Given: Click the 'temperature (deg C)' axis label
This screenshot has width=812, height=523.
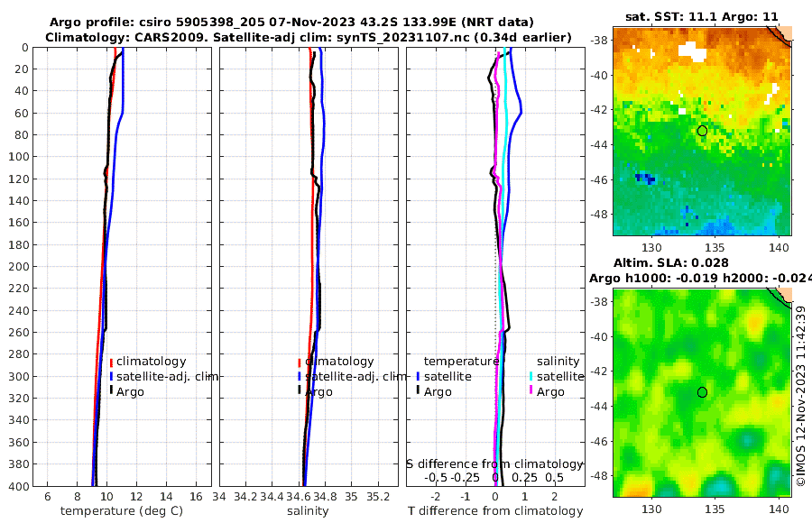Looking at the screenshot, I should tap(122, 511).
